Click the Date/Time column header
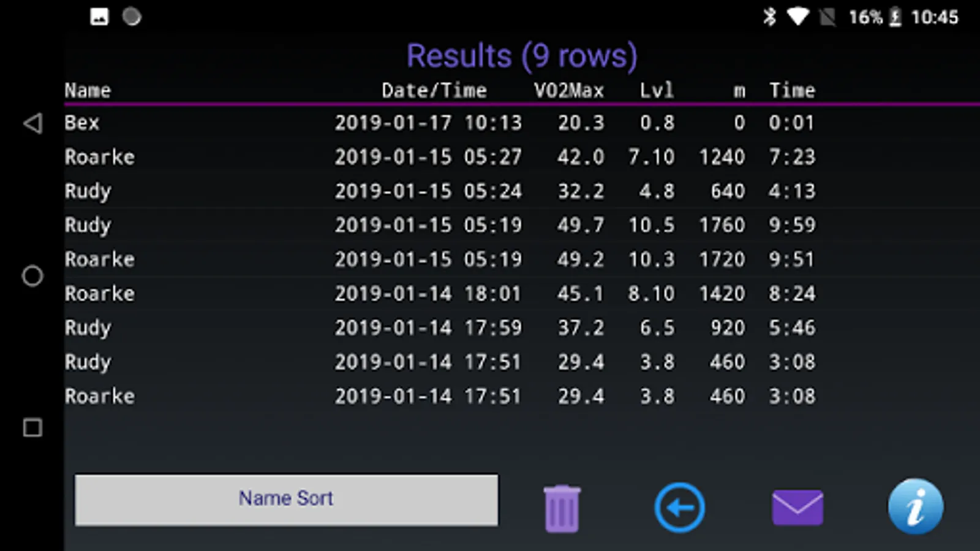980x551 pixels. coord(434,91)
